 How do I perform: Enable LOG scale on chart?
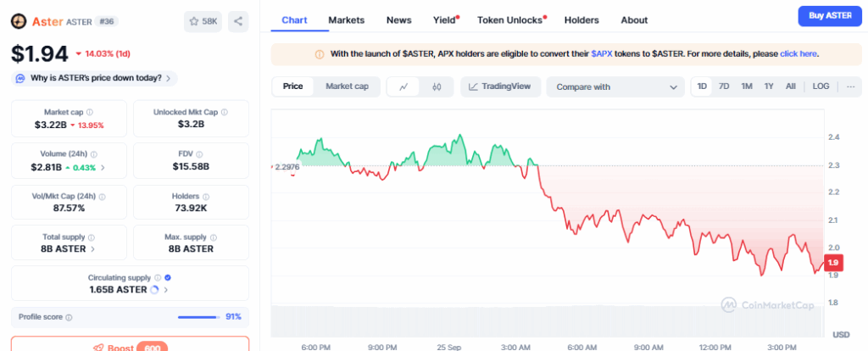pyautogui.click(x=821, y=86)
